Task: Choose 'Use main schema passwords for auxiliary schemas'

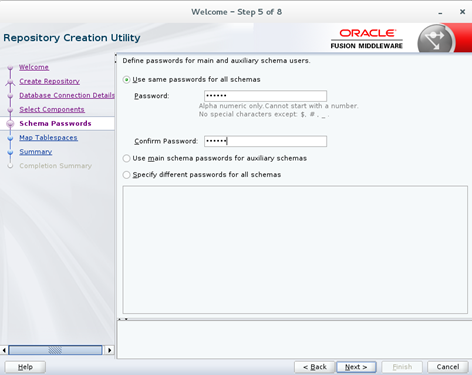Action: (126, 158)
